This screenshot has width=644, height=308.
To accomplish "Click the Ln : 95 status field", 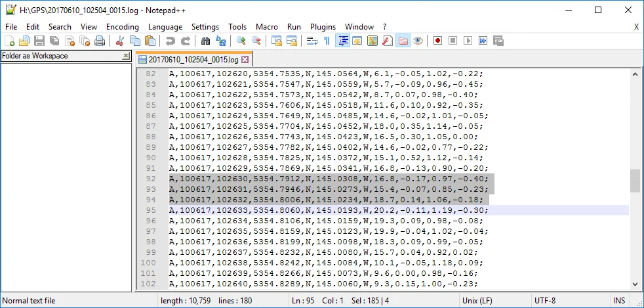I will click(x=303, y=301).
